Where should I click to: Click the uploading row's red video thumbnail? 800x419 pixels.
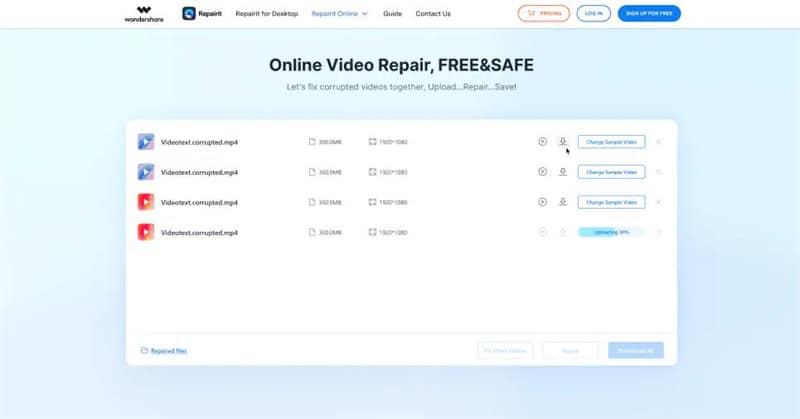click(146, 232)
